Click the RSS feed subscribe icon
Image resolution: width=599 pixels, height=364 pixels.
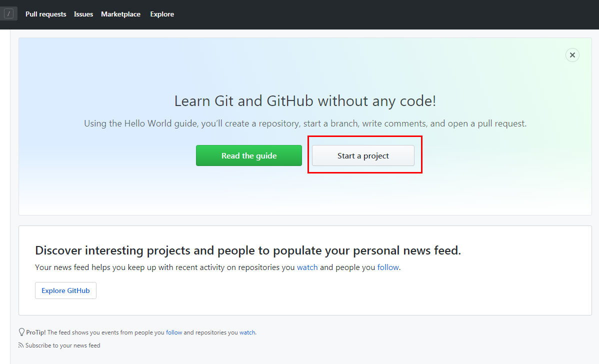(20, 345)
